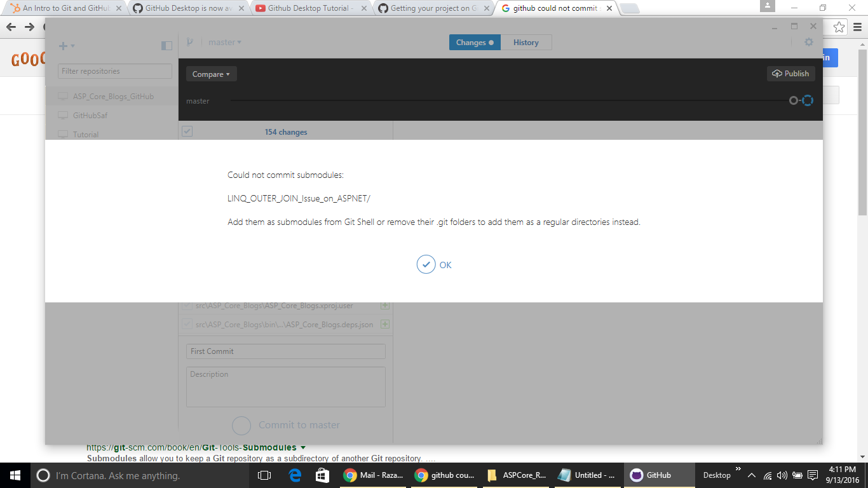Viewport: 868px width, 488px height.
Task: Go forward in the Chrome browser
Action: tap(29, 27)
